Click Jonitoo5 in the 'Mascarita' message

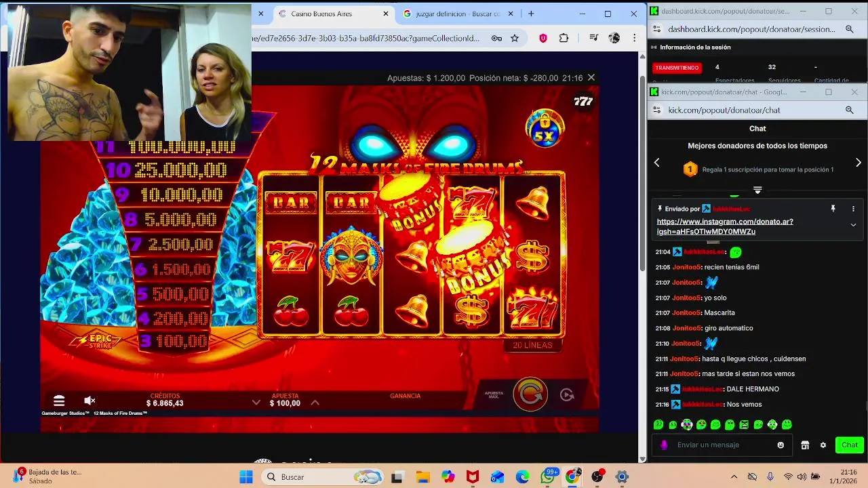click(x=686, y=312)
